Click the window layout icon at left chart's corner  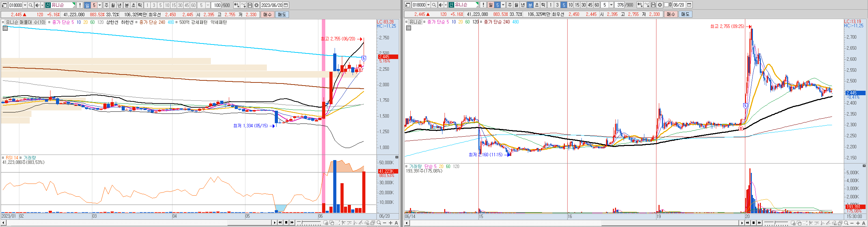4,5
